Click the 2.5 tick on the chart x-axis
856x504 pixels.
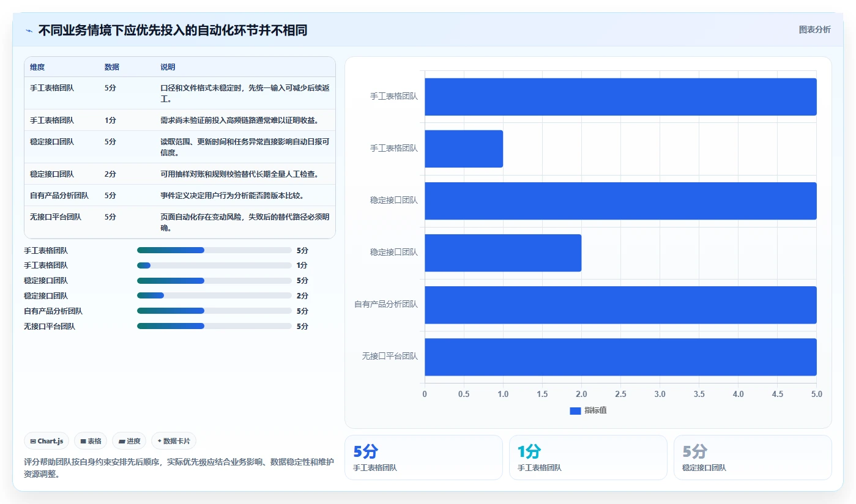coord(620,395)
